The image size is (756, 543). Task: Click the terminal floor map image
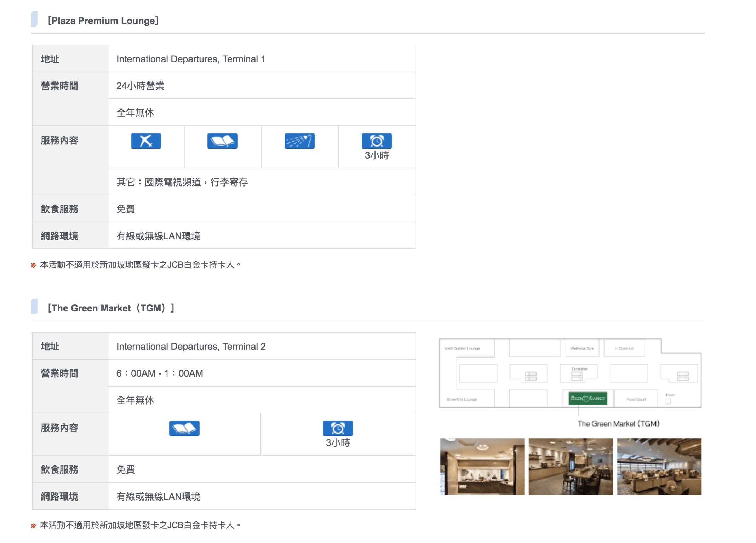point(570,373)
